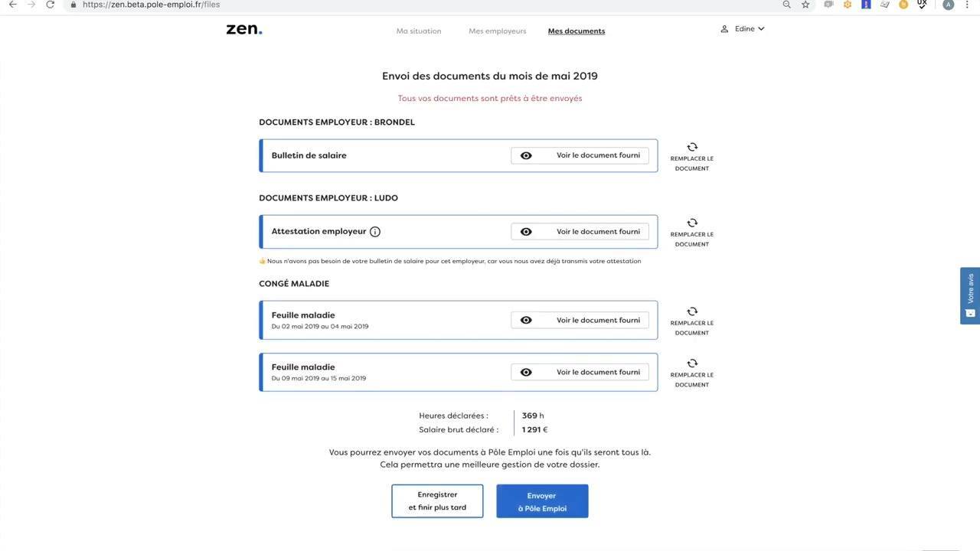
Task: Click Enregistrer et finir plus tard button
Action: click(437, 501)
